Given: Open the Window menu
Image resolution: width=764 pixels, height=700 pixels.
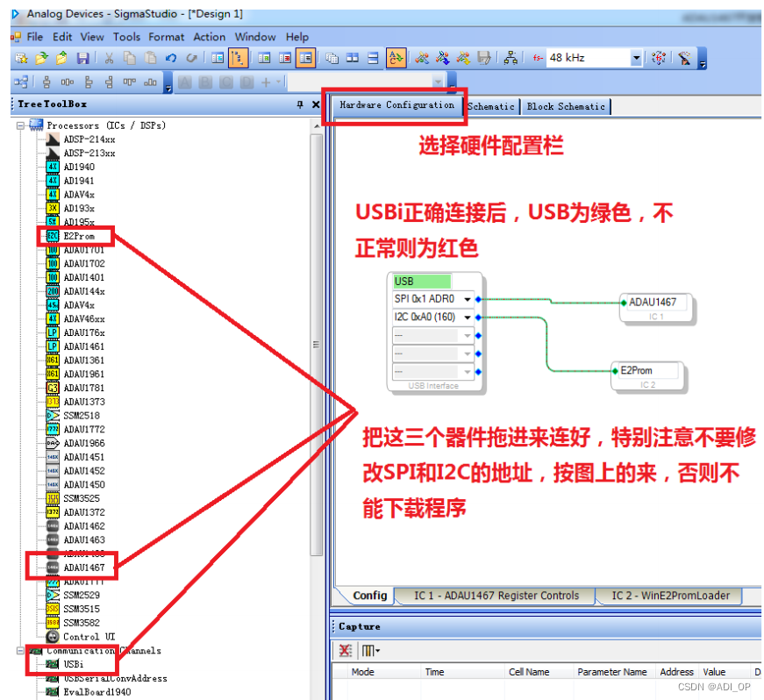Looking at the screenshot, I should click(255, 37).
